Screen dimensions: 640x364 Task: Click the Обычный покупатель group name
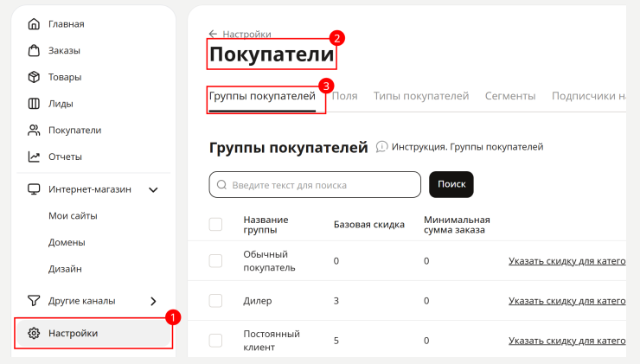click(269, 261)
